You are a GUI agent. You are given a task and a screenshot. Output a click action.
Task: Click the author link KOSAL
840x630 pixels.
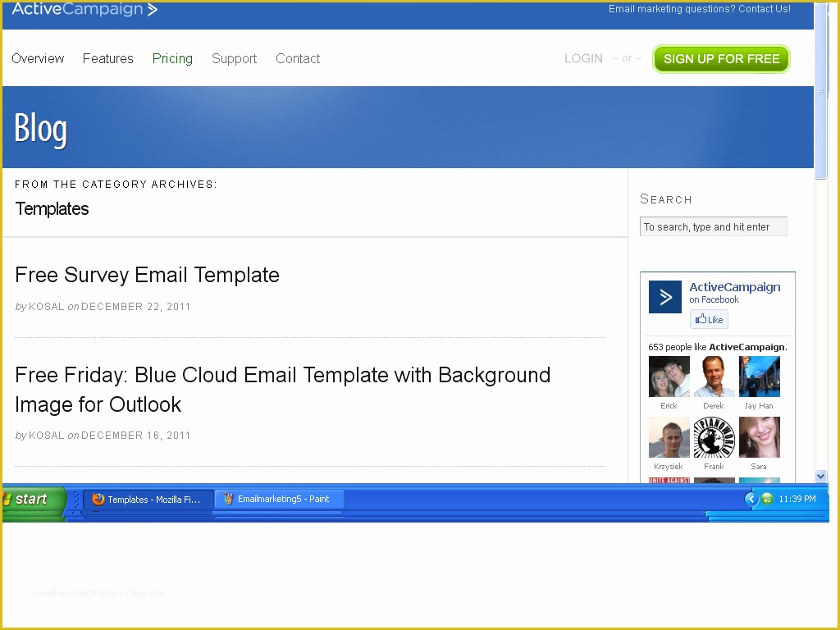46,306
